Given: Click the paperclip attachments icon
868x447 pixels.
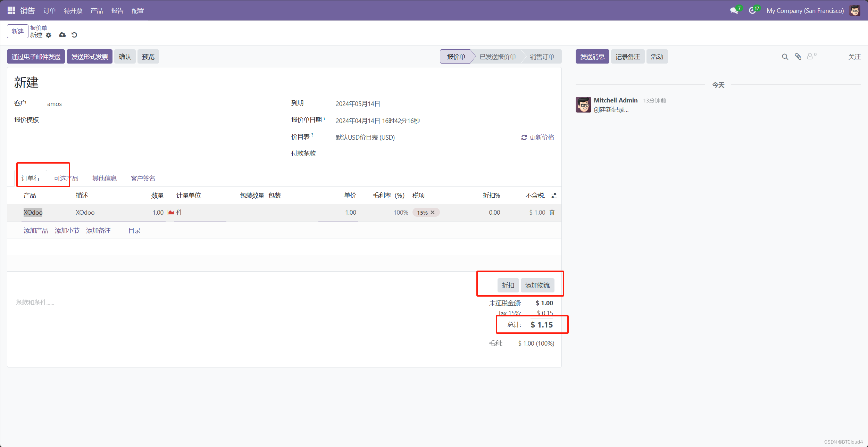Looking at the screenshot, I should (x=798, y=57).
